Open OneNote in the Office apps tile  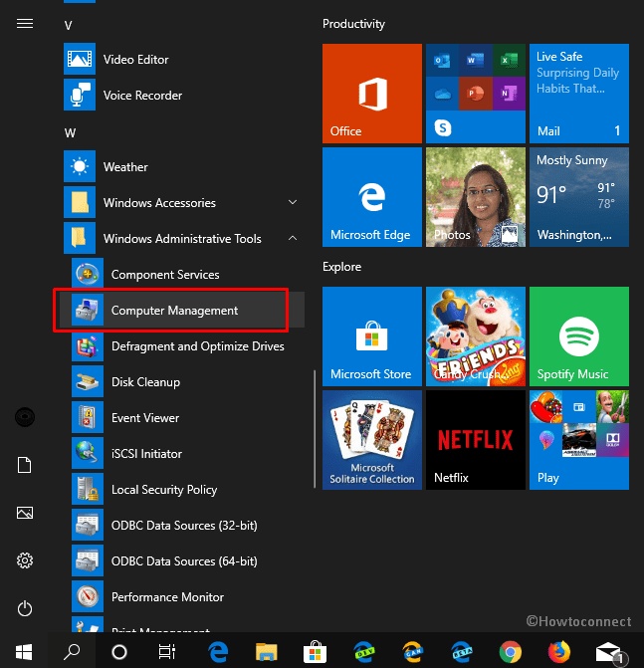(509, 94)
